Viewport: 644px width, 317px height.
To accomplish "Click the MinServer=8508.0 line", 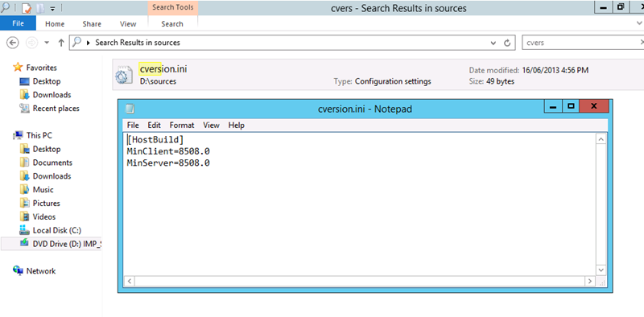I will pyautogui.click(x=168, y=163).
